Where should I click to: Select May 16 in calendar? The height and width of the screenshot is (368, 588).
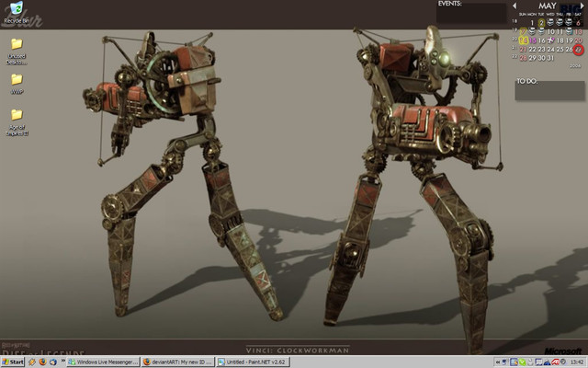[x=541, y=40]
